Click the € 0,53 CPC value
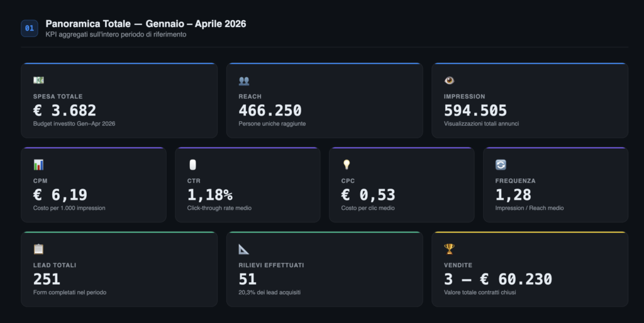 pyautogui.click(x=368, y=195)
